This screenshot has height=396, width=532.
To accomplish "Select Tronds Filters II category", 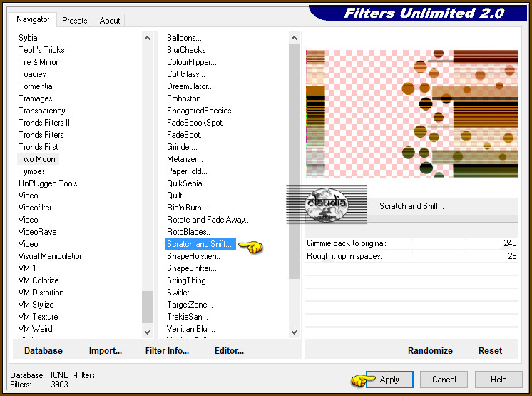I will tap(44, 123).
